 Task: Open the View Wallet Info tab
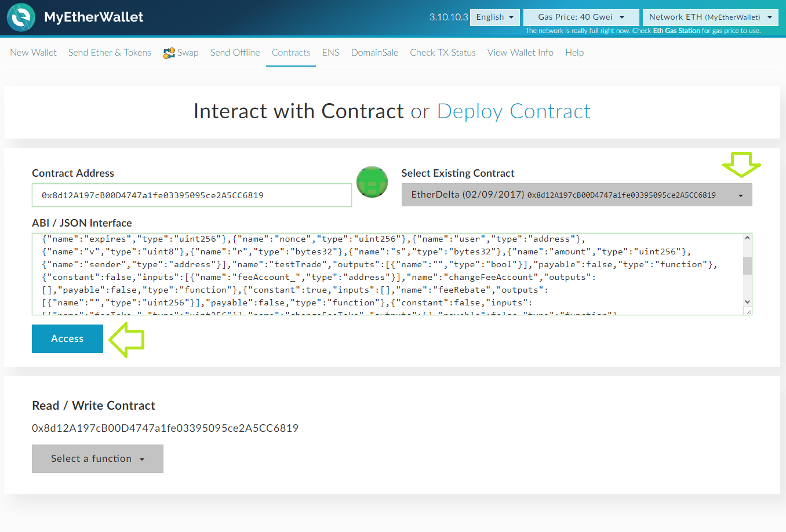[x=521, y=53]
